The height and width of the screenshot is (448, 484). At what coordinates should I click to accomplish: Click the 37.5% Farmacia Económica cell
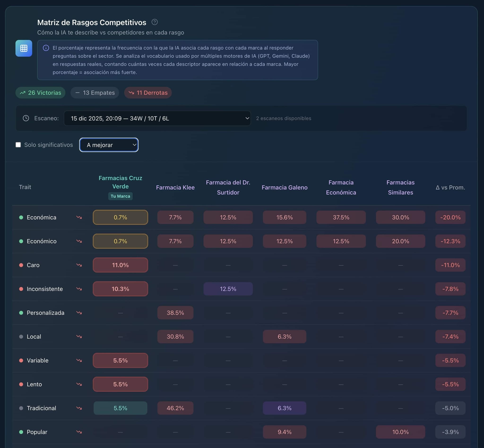341,217
